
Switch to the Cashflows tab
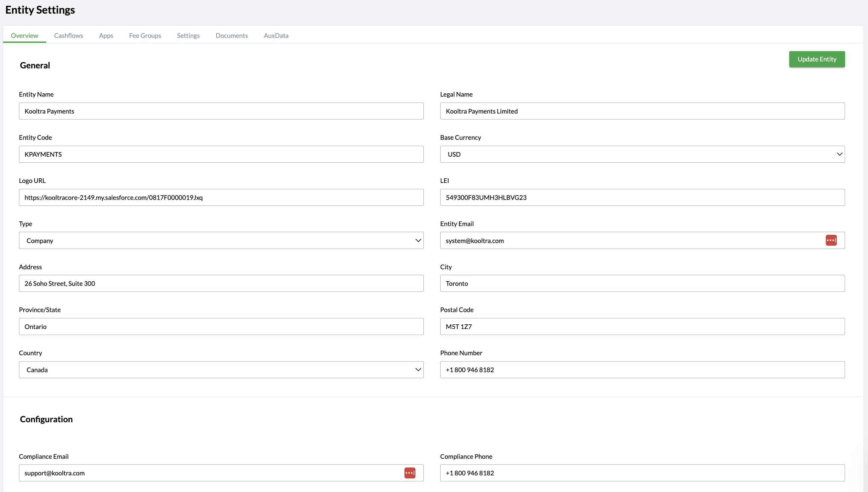tap(68, 36)
